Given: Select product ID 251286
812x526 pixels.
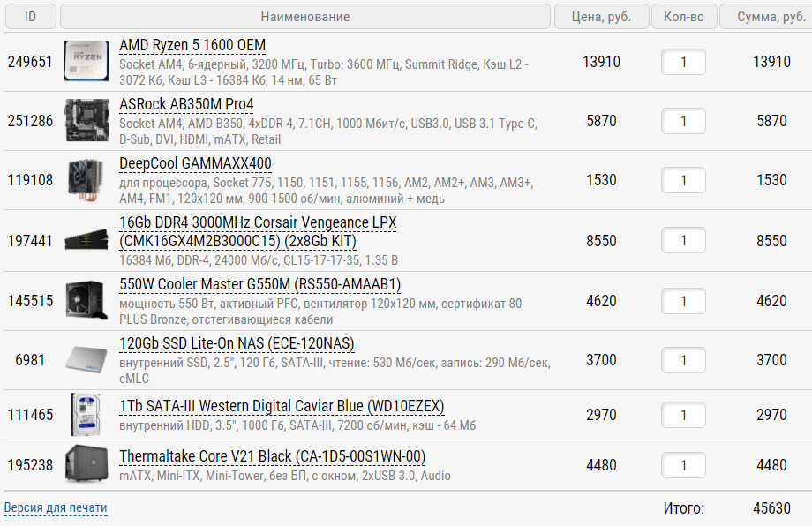Looking at the screenshot, I should [30, 121].
